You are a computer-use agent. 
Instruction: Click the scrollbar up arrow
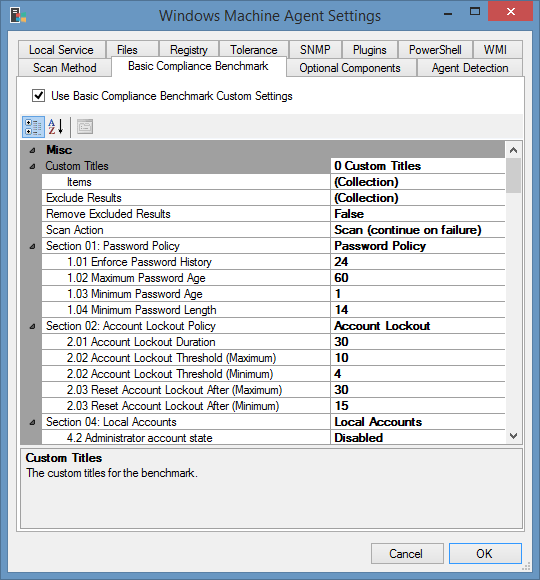(513, 150)
